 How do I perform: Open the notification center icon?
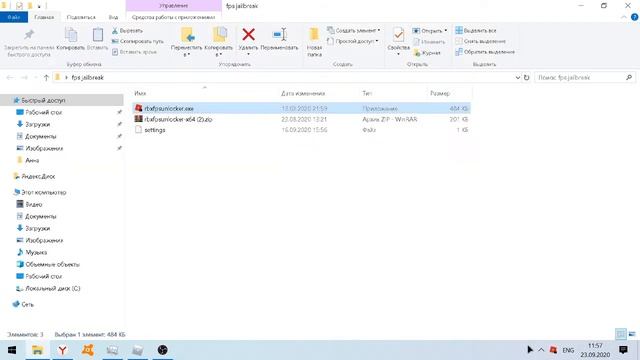point(623,350)
